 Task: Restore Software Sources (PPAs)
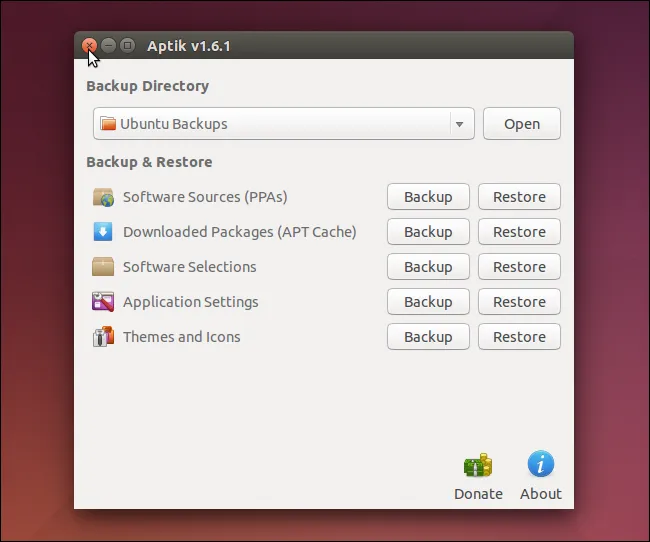[x=519, y=197]
